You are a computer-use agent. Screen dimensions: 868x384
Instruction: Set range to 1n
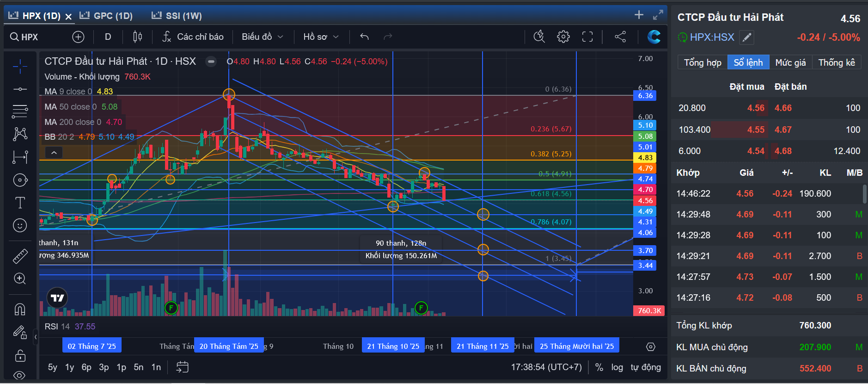click(156, 367)
